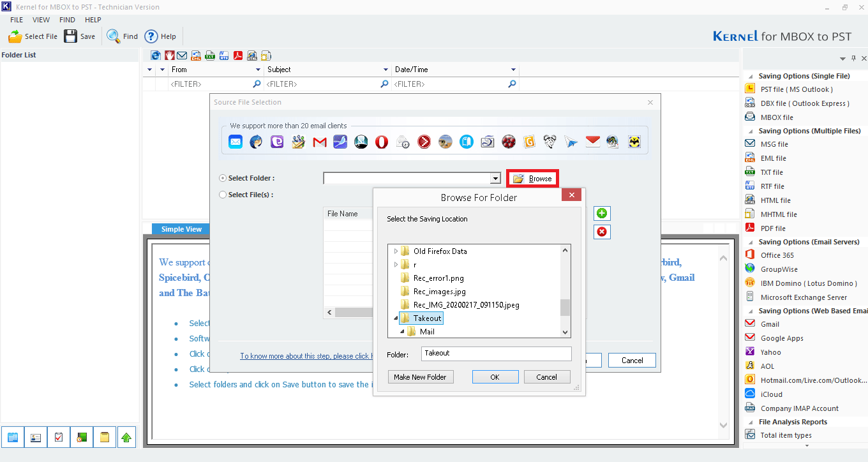Collapse the Takeout folder tree node
This screenshot has height=462, width=868.
(x=396, y=318)
